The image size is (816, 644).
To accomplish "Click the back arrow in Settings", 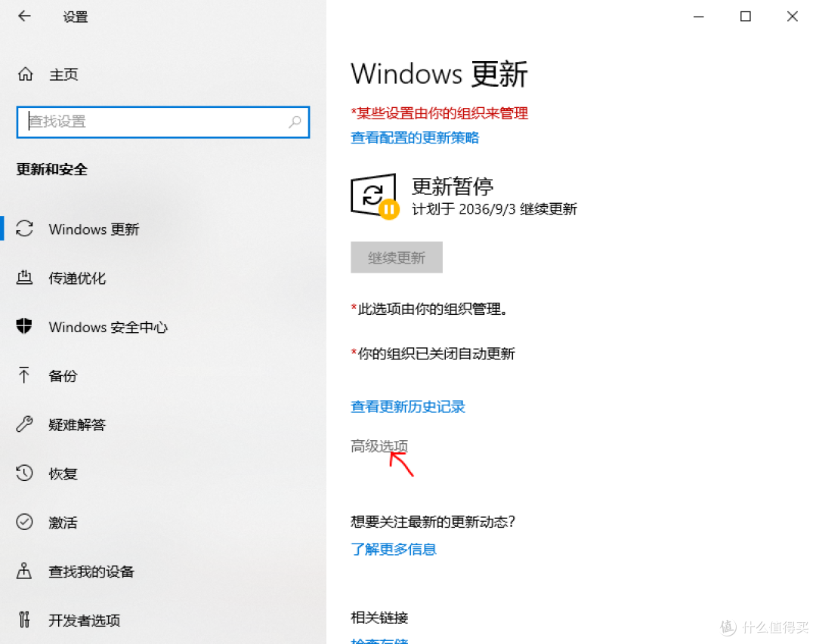I will (24, 16).
